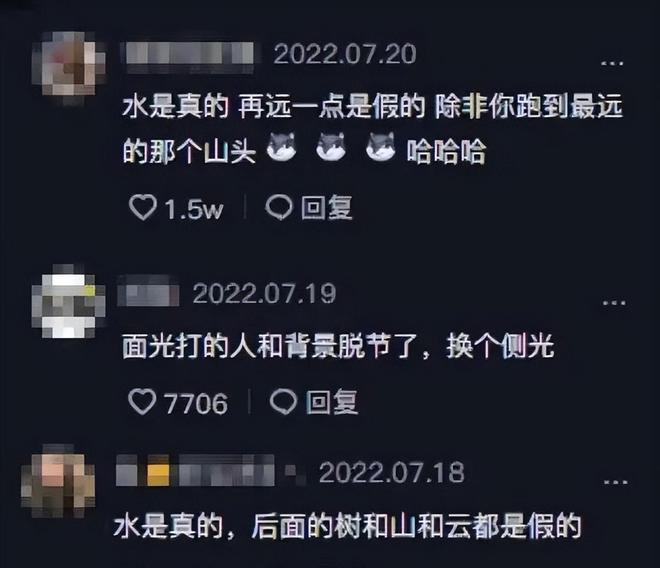Like the comment with 7706 likes

(142, 402)
